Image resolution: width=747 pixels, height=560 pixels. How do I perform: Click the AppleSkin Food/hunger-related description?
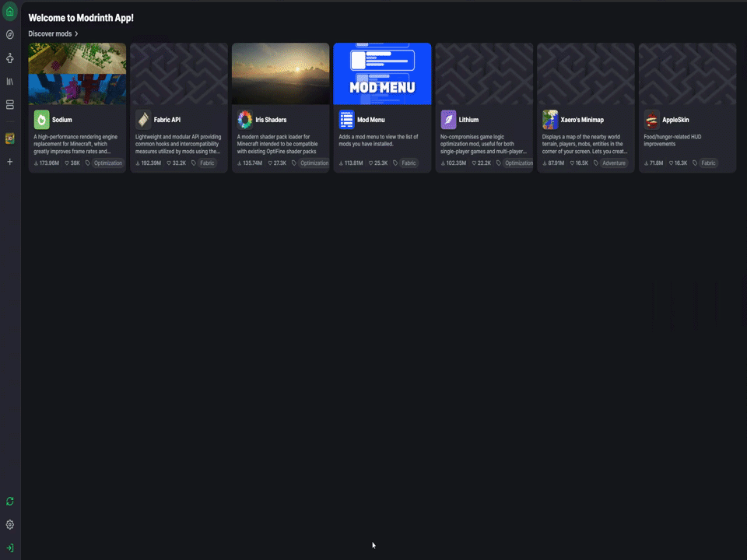click(x=672, y=141)
